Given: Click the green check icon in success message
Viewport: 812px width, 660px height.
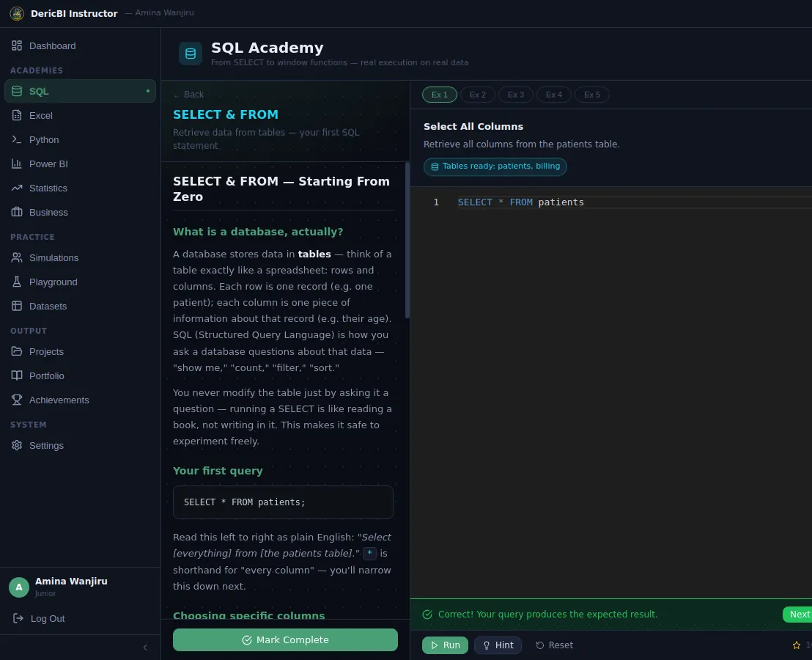Looking at the screenshot, I should 427,615.
